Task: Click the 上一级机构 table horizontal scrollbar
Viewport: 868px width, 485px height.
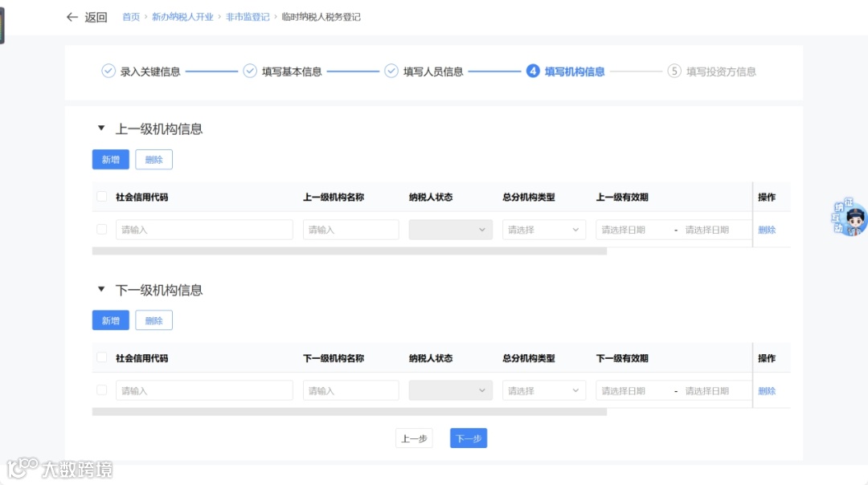Action: pos(350,251)
